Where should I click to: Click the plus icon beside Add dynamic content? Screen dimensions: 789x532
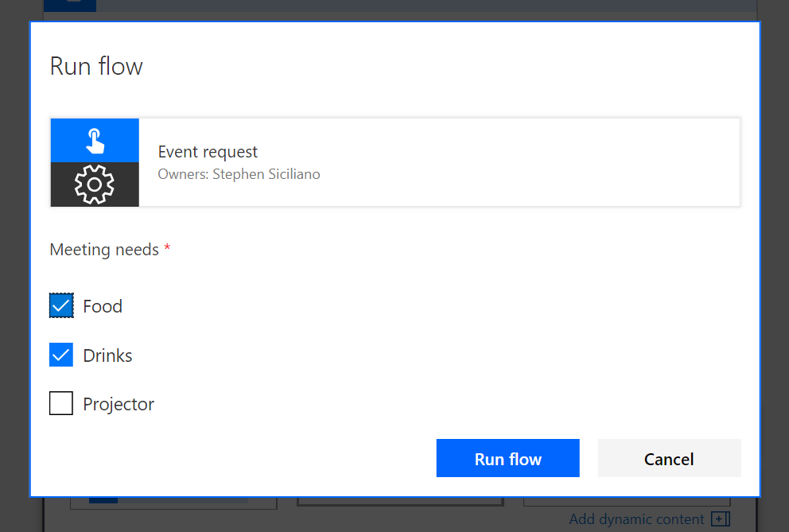click(x=721, y=519)
